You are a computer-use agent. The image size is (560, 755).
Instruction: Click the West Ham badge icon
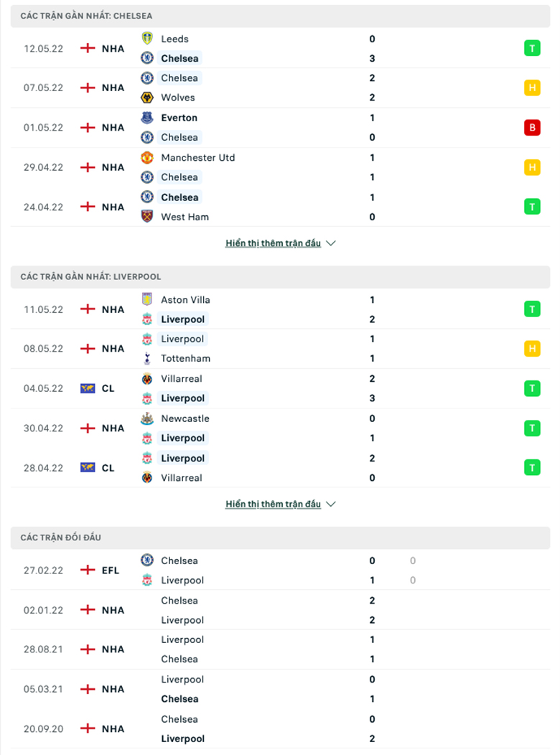147,217
